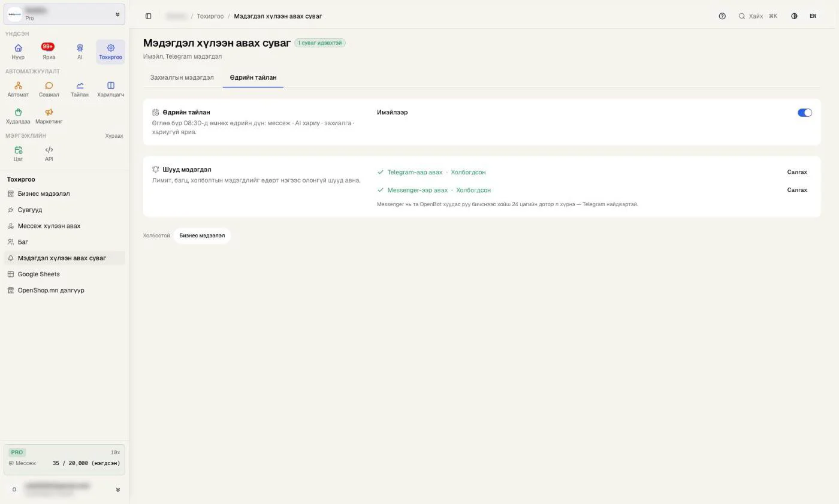The height and width of the screenshot is (504, 839).
Task: Open the Худалдаа shopping bag icon
Action: tap(18, 116)
